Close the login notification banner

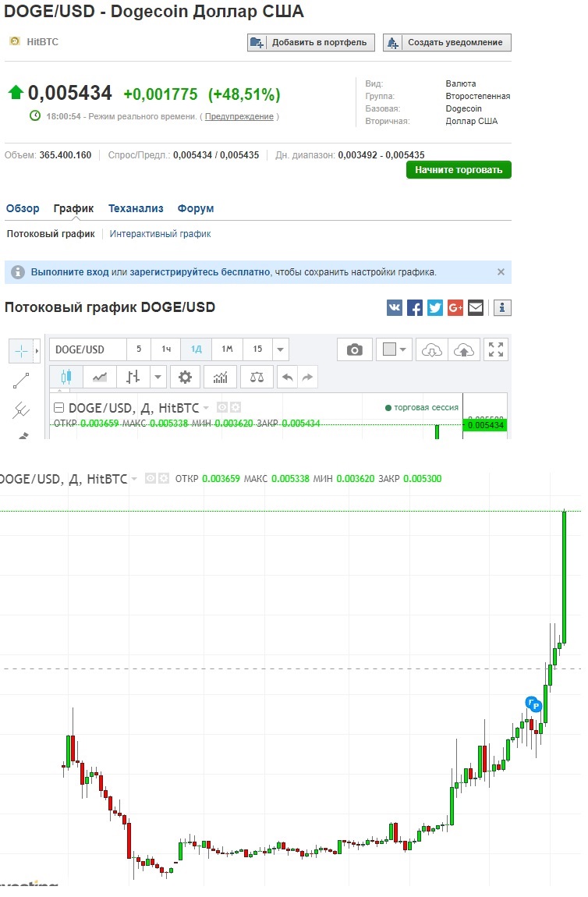click(501, 272)
